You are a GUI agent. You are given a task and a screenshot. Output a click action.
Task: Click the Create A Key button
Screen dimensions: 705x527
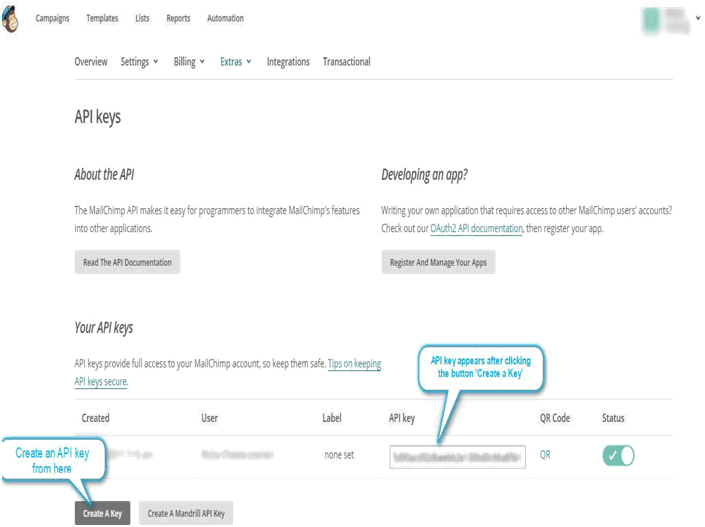coord(103,513)
